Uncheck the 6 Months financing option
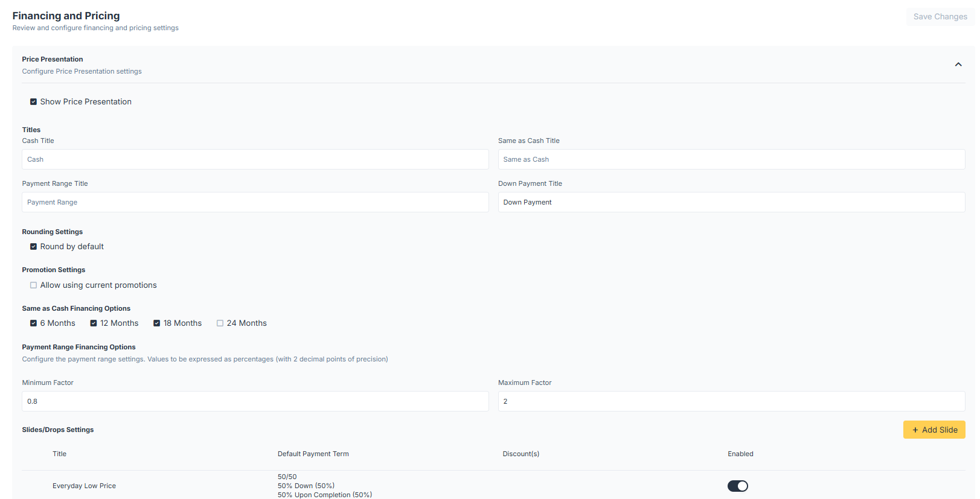The image size is (980, 499). 34,323
